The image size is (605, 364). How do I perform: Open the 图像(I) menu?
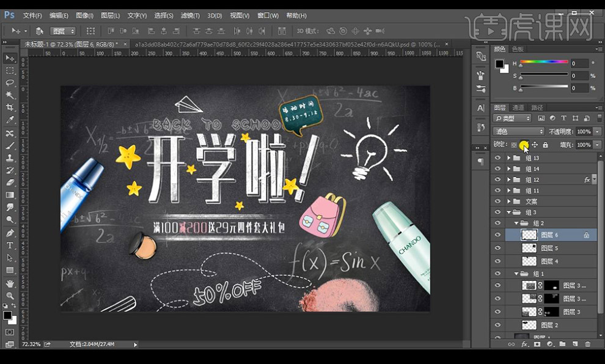tap(84, 15)
